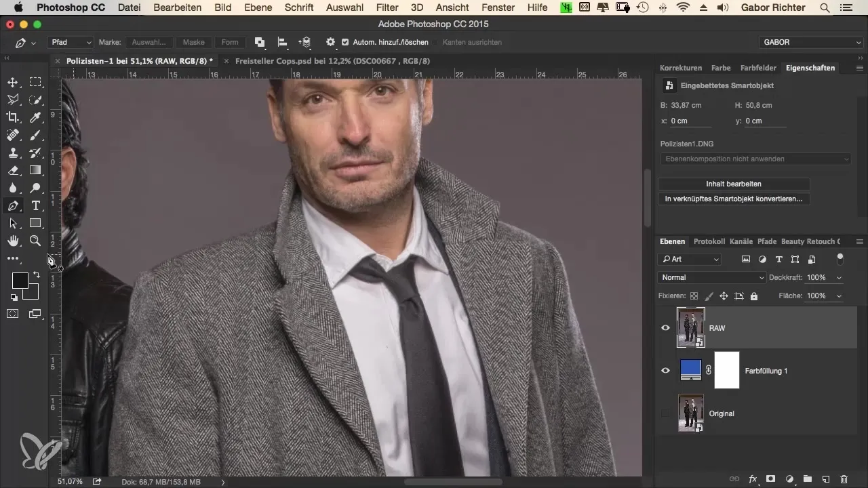The height and width of the screenshot is (488, 868).
Task: Reset default foreground and background colors
Action: tap(14, 297)
